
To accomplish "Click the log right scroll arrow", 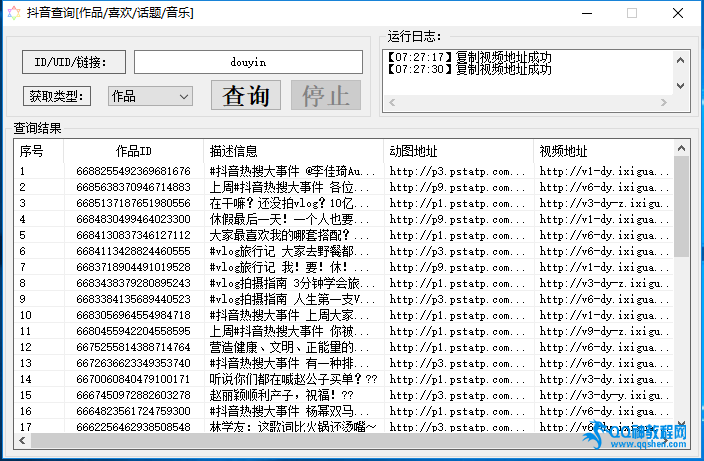I will click(664, 102).
